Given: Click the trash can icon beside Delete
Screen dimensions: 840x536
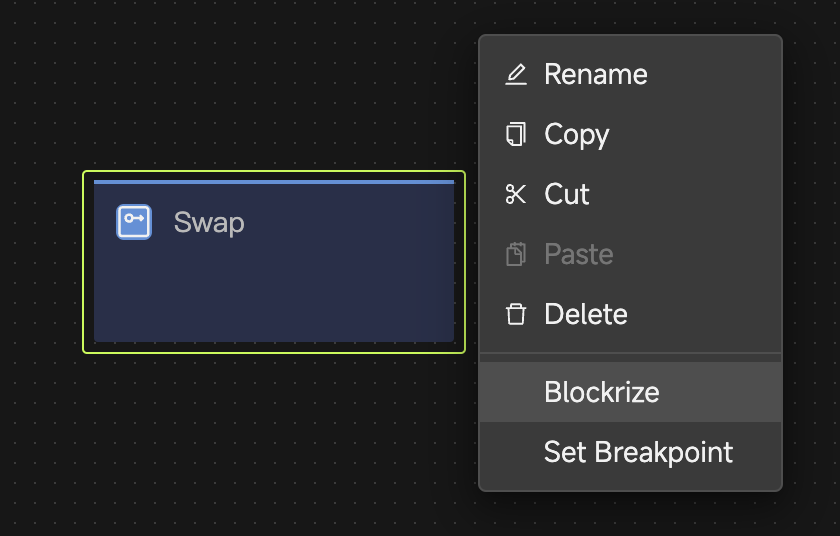Looking at the screenshot, I should click(x=516, y=315).
